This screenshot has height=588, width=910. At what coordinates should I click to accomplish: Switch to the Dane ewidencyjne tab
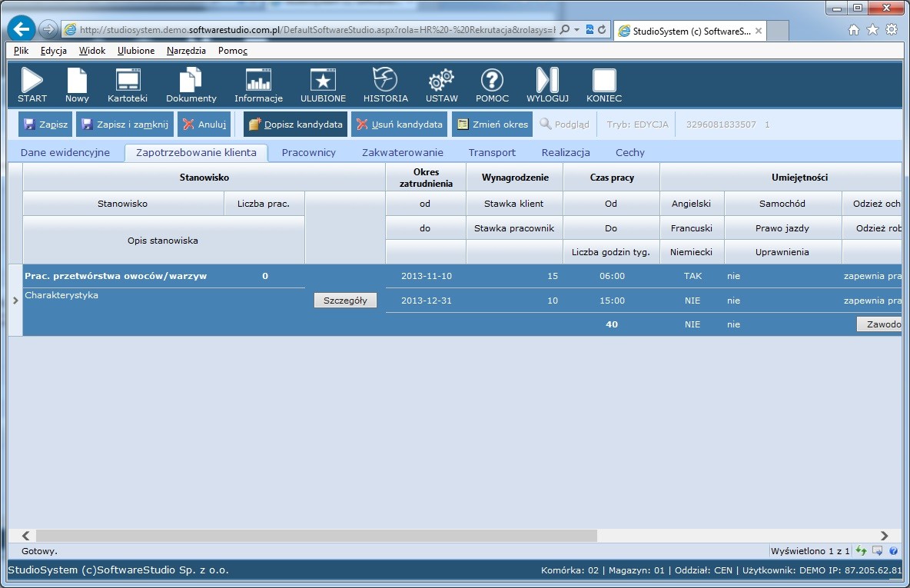click(65, 153)
